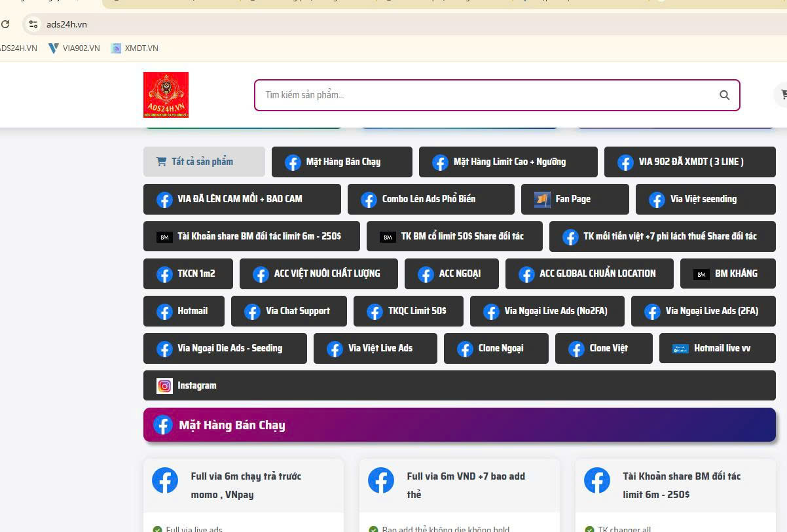Open site info icon beside ads24h.vn
This screenshot has width=787, height=532.
tap(33, 24)
